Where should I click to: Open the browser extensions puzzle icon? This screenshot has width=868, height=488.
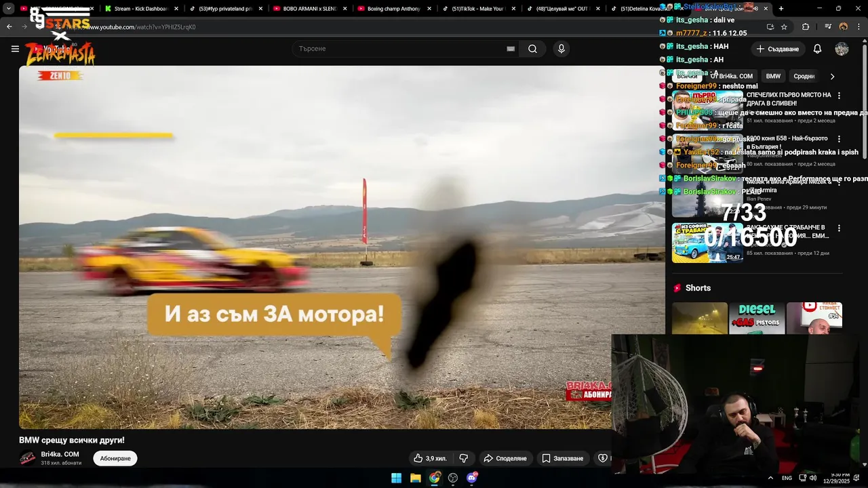(806, 27)
